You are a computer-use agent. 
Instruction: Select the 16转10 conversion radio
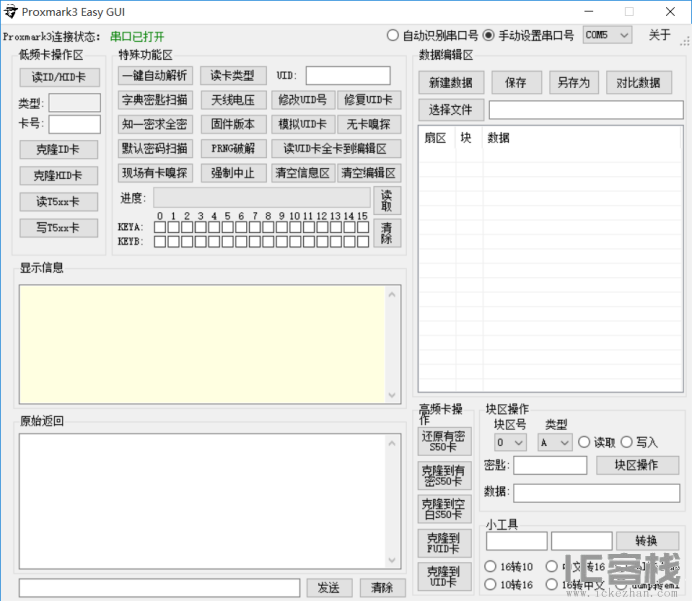click(509, 567)
